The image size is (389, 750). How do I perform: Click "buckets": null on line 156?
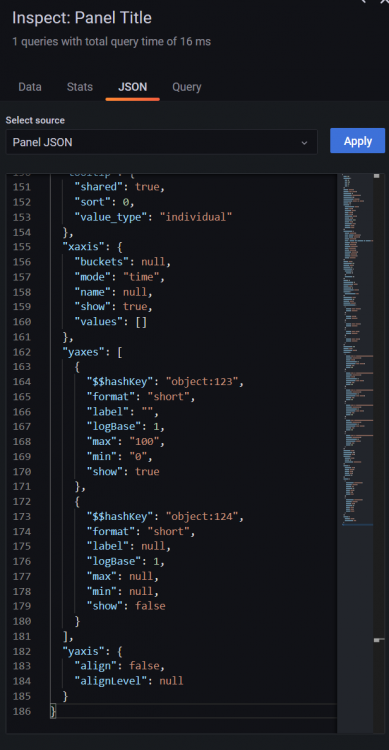tap(122, 262)
